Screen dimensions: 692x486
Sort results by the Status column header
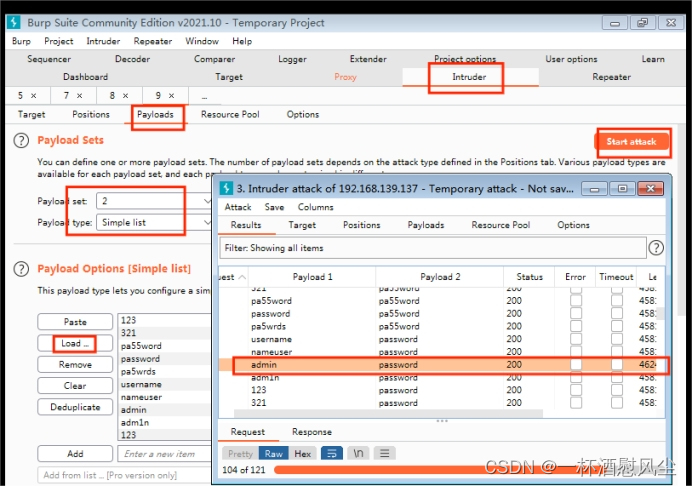coord(529,277)
